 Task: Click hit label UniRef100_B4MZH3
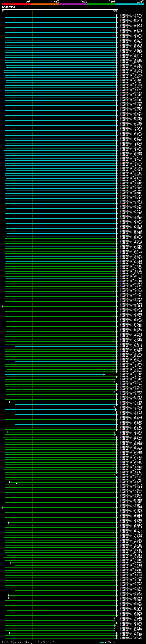pos(131,266)
